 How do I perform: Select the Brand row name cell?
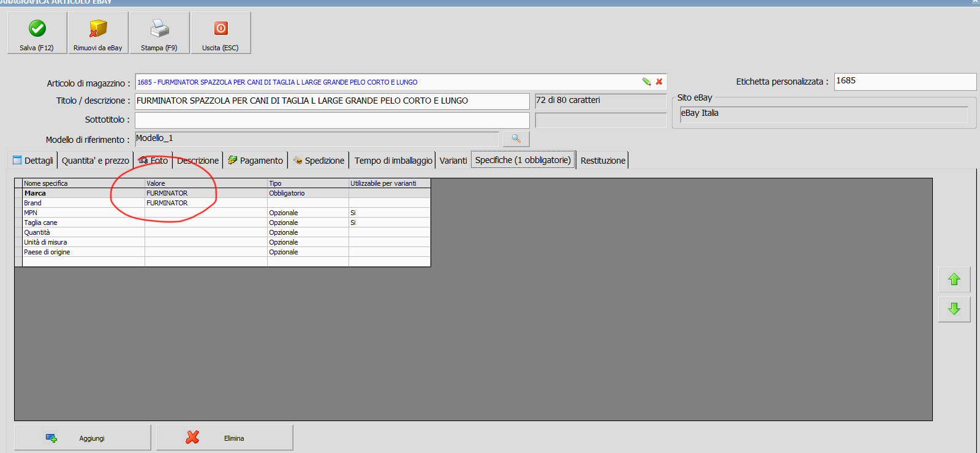point(83,203)
